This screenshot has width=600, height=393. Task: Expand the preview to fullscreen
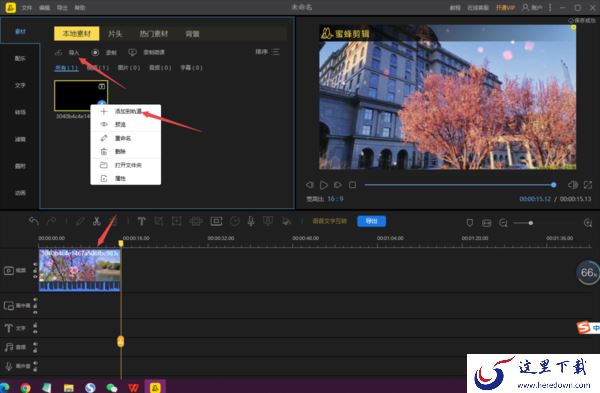pyautogui.click(x=588, y=185)
